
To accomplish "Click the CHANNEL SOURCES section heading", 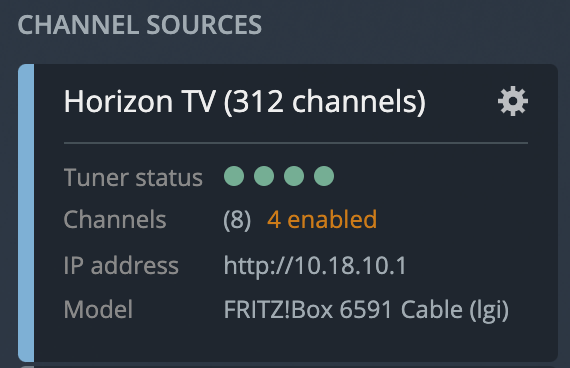I will click(x=140, y=25).
